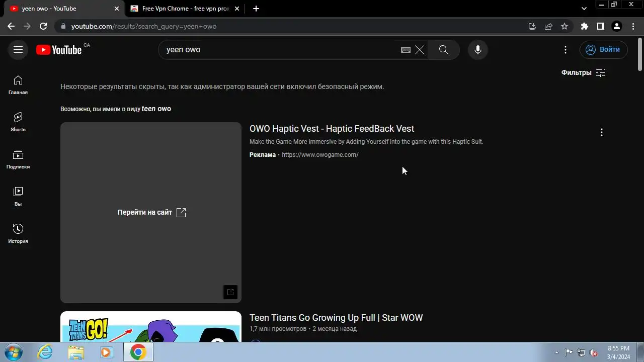Go back in browser history
644x362 pixels.
coord(11,26)
